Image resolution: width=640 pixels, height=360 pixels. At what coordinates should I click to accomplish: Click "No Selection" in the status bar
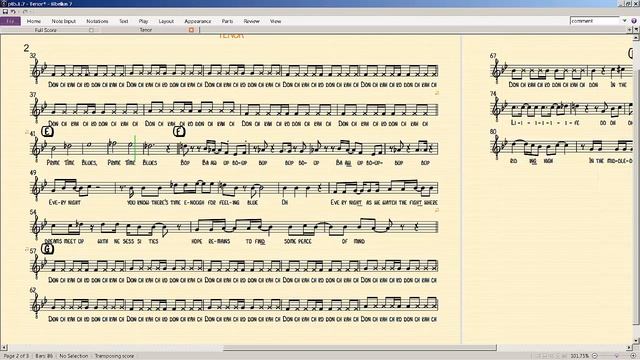(x=73, y=356)
